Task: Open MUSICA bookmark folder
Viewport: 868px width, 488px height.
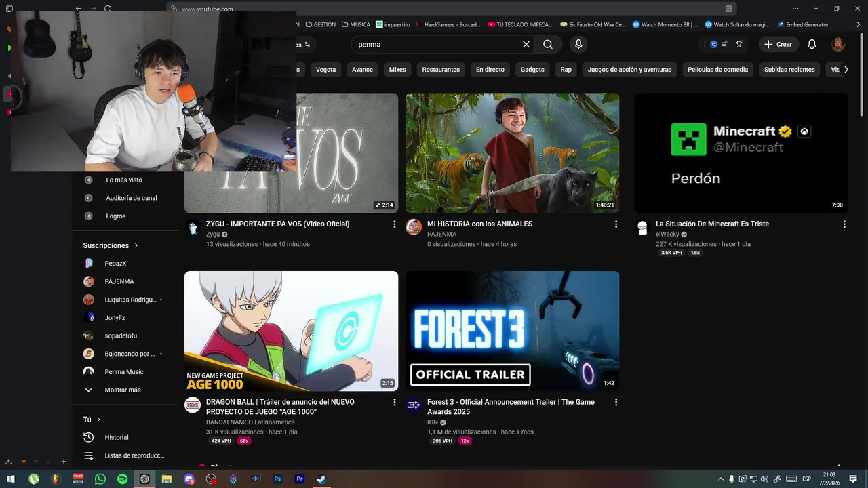Action: [356, 24]
